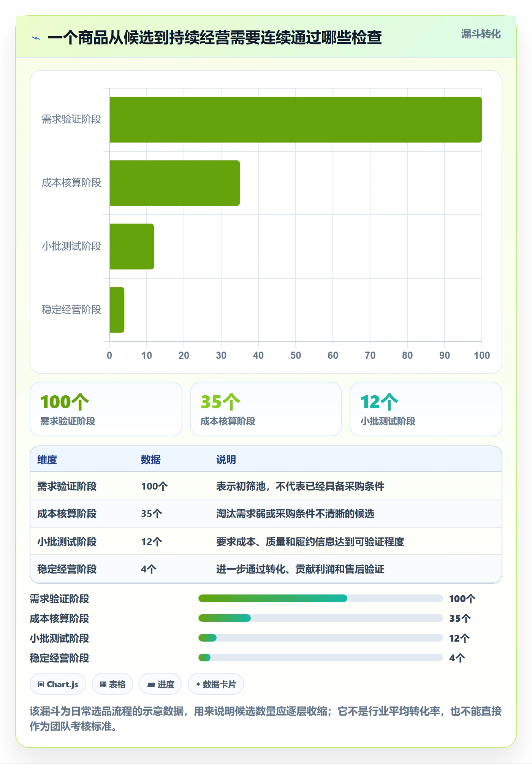
Task: Click the lightning icon beside the title
Action: (x=36, y=38)
